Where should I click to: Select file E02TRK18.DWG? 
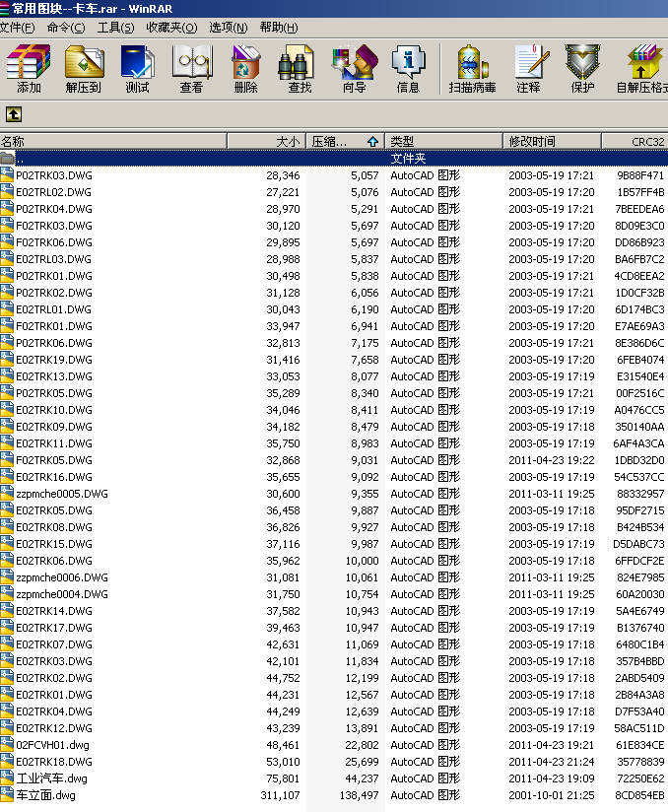tap(54, 761)
